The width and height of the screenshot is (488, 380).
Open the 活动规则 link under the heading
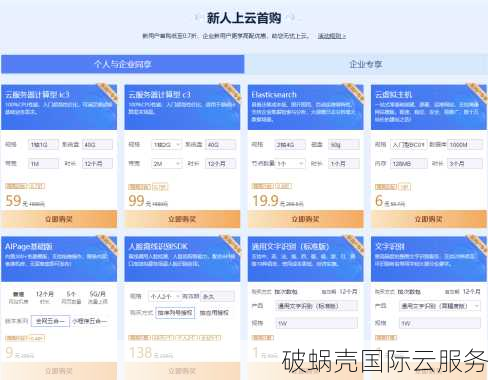point(332,36)
